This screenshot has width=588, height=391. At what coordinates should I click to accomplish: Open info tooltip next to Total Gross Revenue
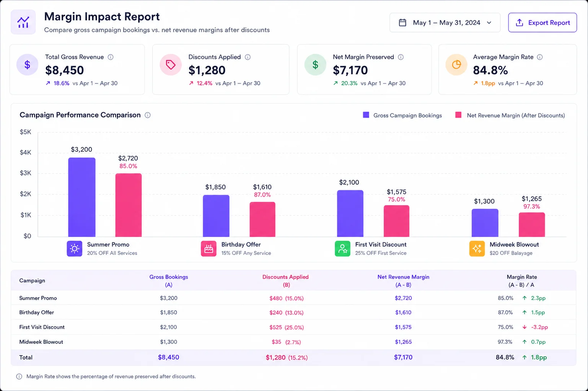coord(111,57)
